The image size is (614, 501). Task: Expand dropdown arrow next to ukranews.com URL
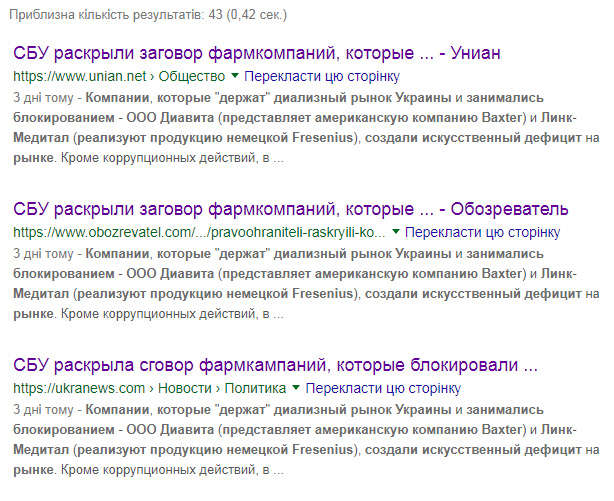click(296, 387)
